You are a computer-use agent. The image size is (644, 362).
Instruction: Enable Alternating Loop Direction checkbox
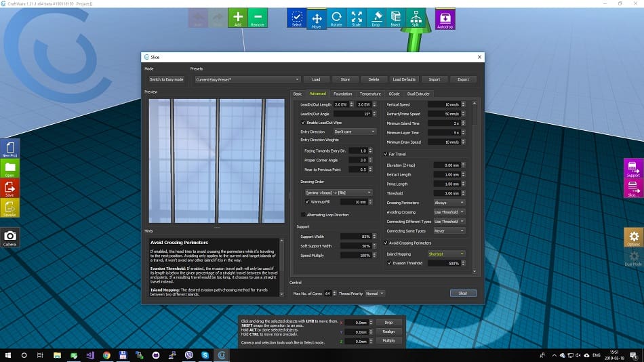[303, 214]
